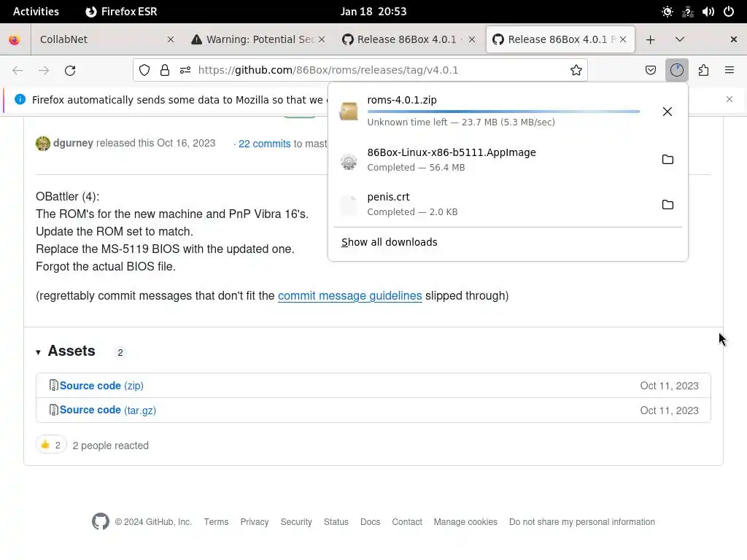Open the 22 commits link
This screenshot has height=560, width=747.
[264, 144]
